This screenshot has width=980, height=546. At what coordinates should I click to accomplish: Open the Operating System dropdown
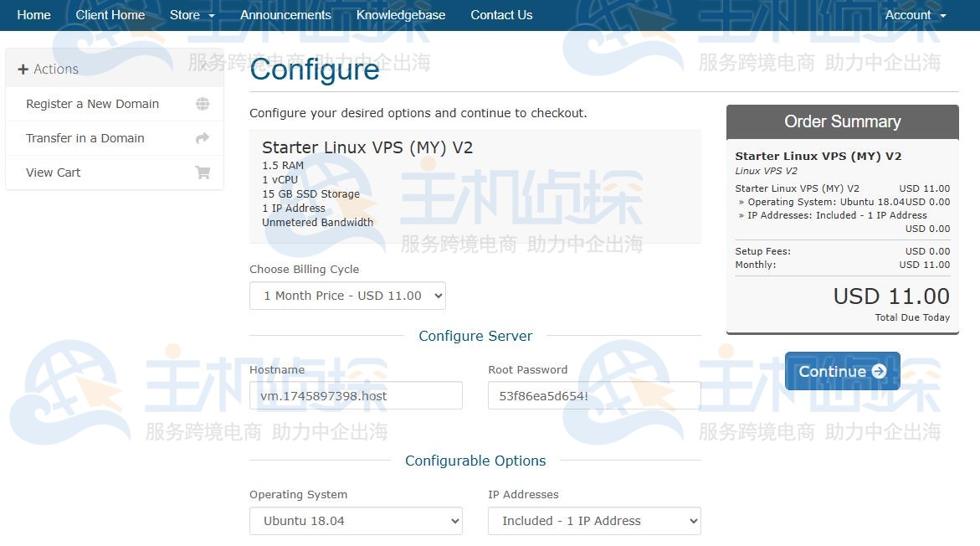click(x=356, y=521)
